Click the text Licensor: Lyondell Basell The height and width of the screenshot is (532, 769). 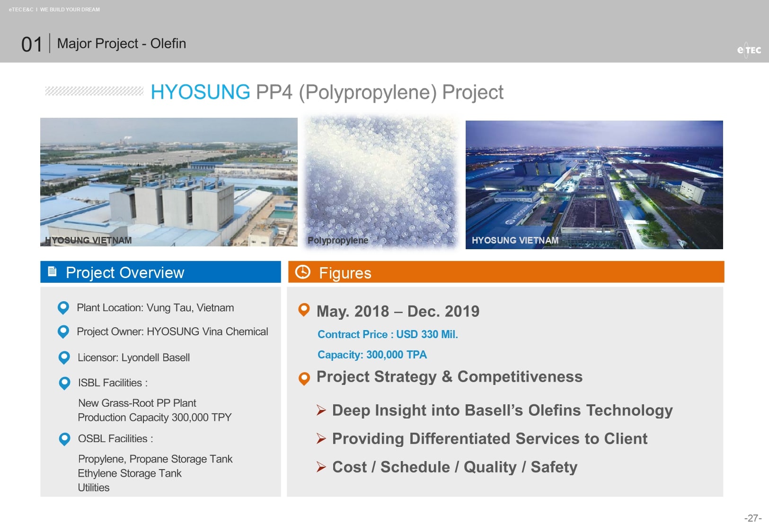point(133,358)
